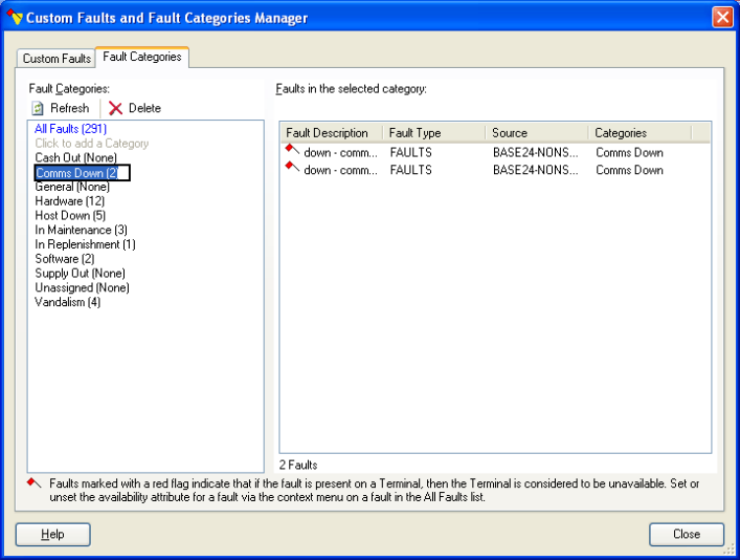The image size is (740, 560).
Task: Select the Host Down (5) category
Action: coord(70,216)
